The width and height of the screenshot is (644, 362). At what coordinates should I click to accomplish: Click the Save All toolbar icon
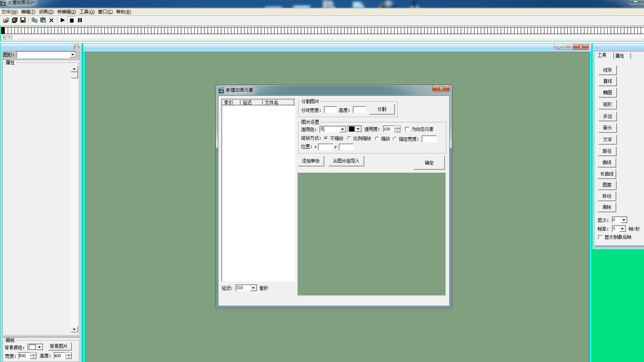pos(14,20)
